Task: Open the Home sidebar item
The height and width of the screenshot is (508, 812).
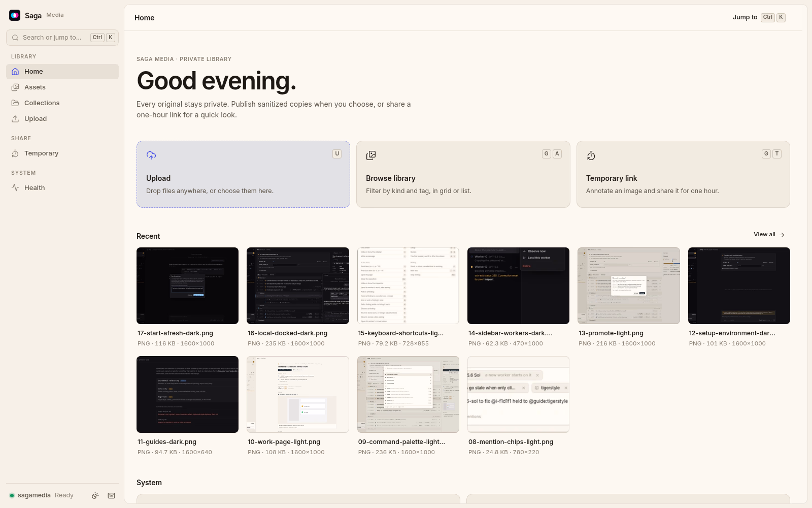Action: (x=62, y=72)
